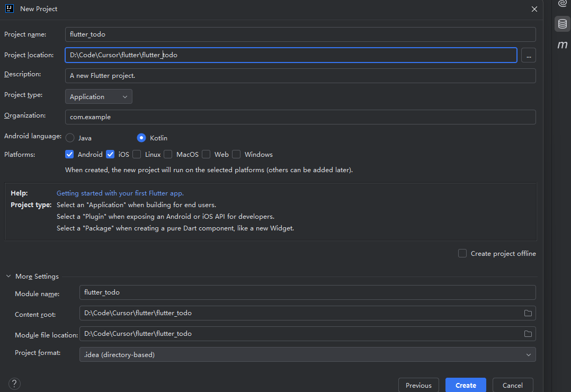Browse Project location with ellipsis button
571x392 pixels.
click(529, 56)
